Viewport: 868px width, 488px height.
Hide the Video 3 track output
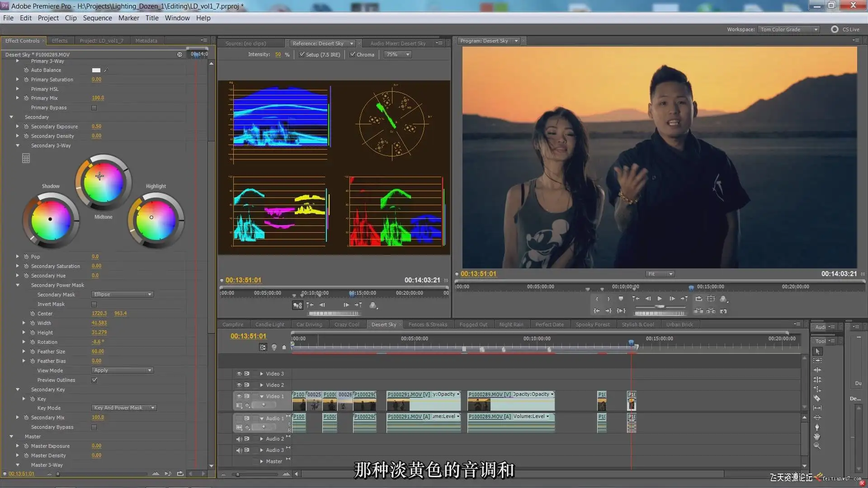(x=239, y=374)
